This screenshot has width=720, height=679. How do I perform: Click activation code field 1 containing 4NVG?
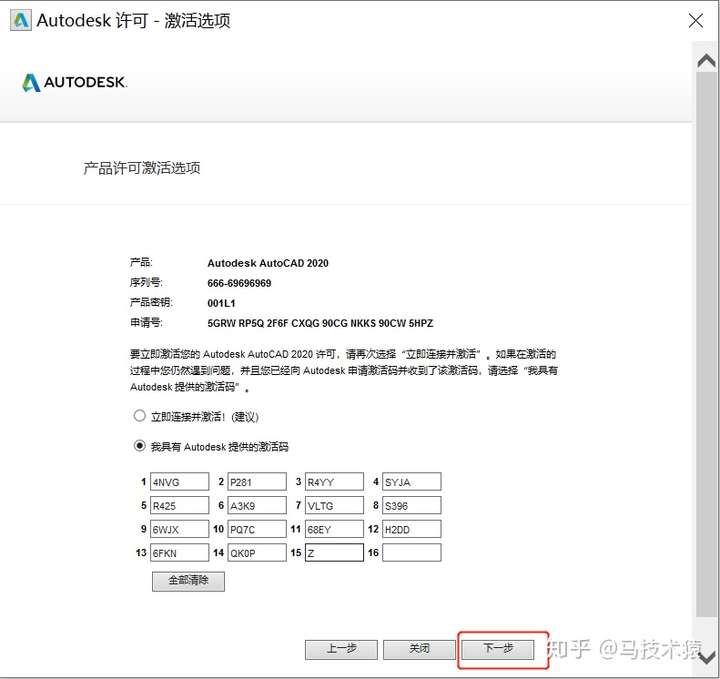point(180,482)
